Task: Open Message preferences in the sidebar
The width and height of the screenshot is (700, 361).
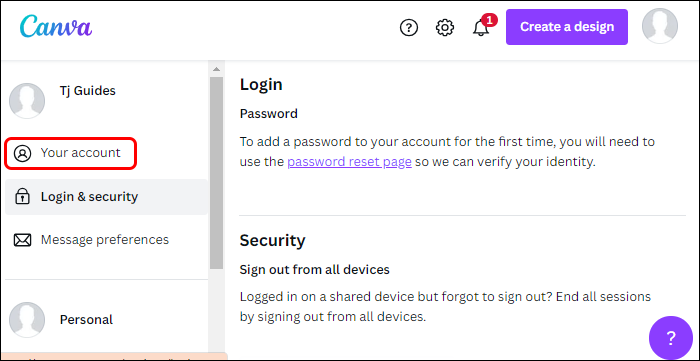Action: pyautogui.click(x=106, y=240)
